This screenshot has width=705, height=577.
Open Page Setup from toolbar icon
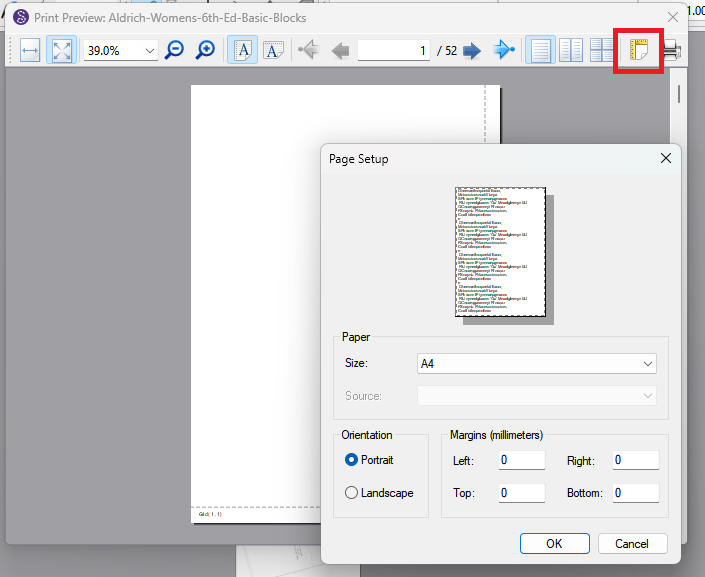[x=639, y=50]
